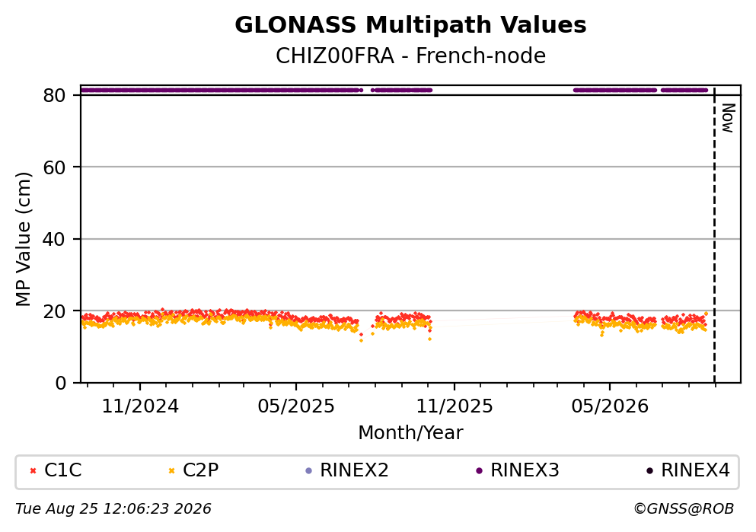Click the MP Value (cm) axis label
This screenshot has height=532, width=756.
pyautogui.click(x=23, y=239)
